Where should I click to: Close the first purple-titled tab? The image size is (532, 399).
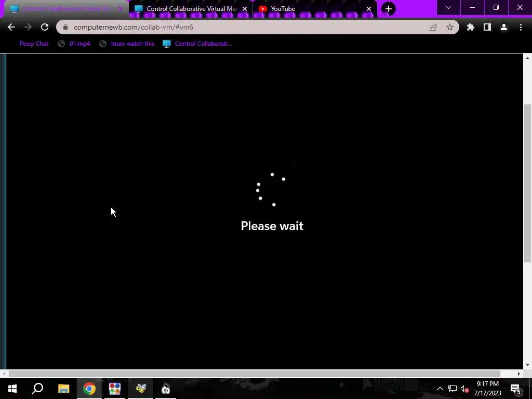tap(120, 9)
